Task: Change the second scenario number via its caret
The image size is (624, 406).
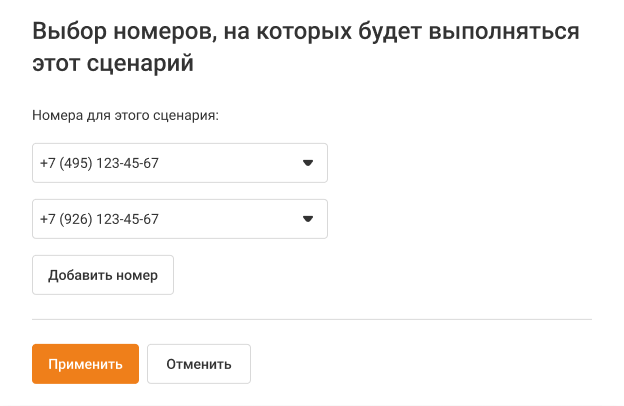Action: point(308,219)
